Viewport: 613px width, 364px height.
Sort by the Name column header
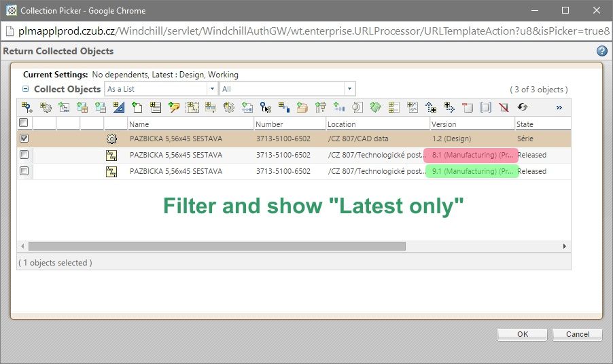click(190, 124)
